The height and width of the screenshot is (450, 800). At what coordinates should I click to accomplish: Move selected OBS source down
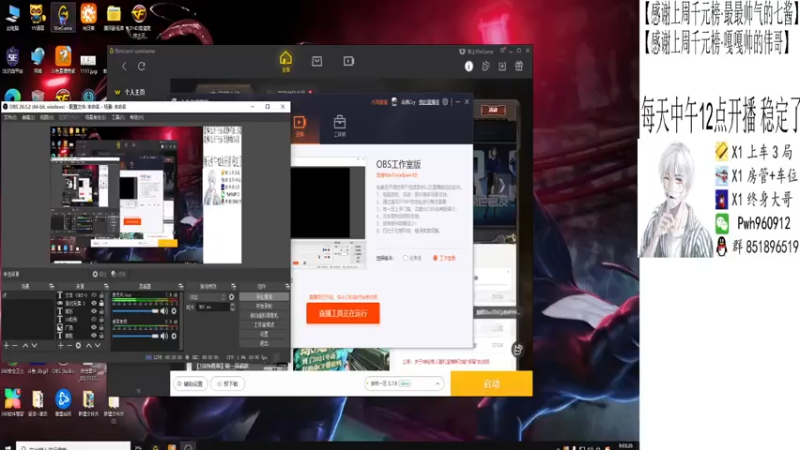pyautogui.click(x=97, y=345)
